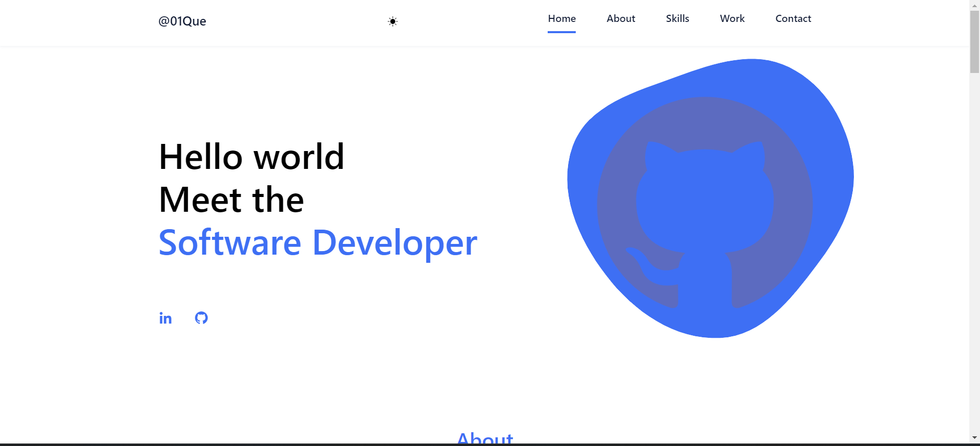Click the 'Hello world' heading text
Image resolution: width=980 pixels, height=446 pixels.
(252, 157)
